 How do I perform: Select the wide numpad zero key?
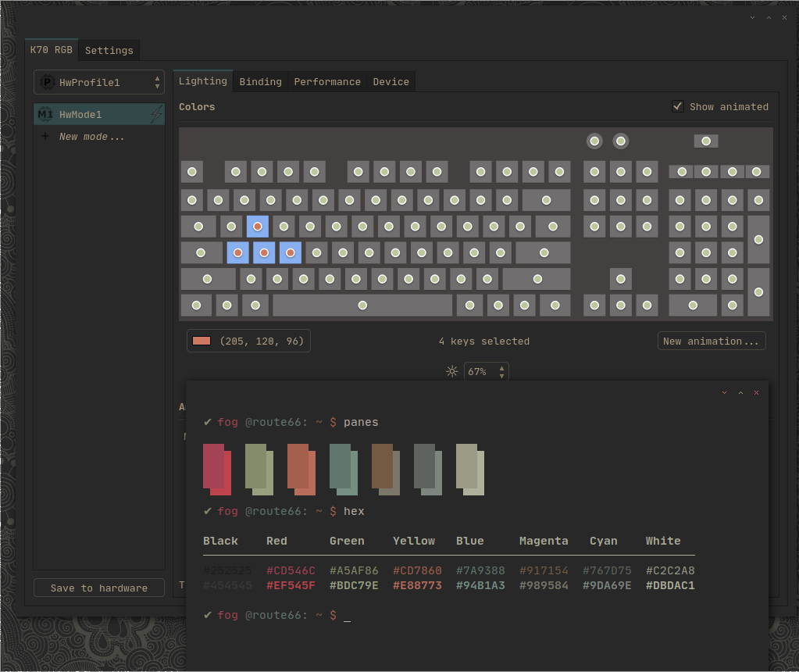click(693, 306)
